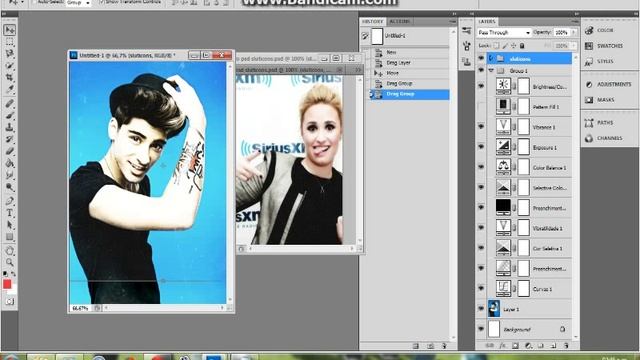Select the Clone Stamp tool
640x360 pixels.
point(9,127)
